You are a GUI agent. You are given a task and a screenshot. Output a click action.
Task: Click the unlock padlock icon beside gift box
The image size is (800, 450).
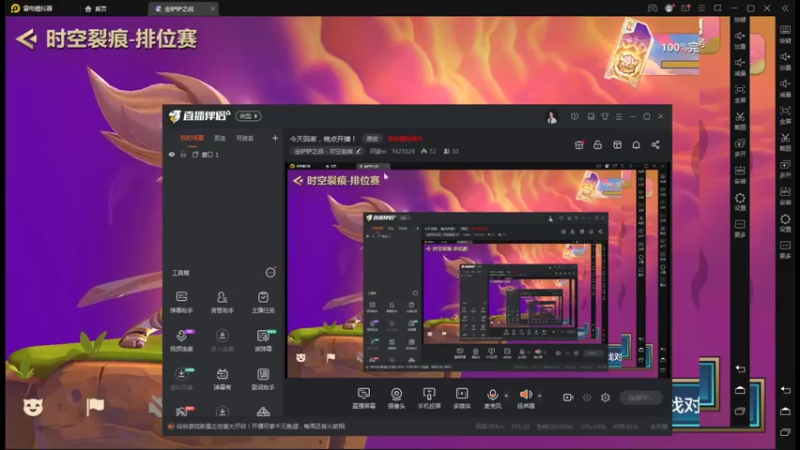(x=597, y=145)
